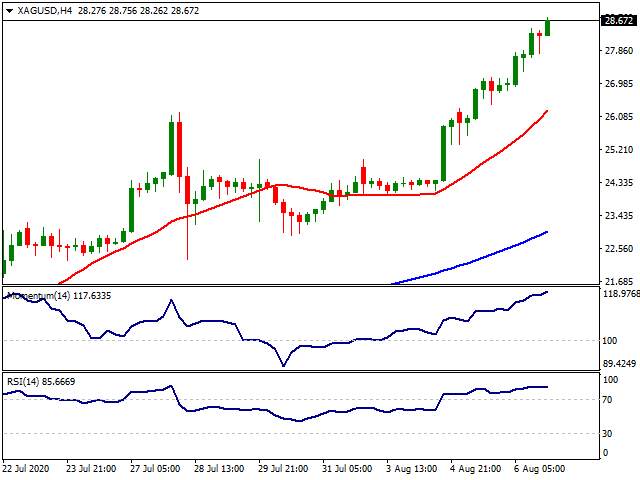Click RSI scale level 30
This screenshot has width=640, height=480.
607,433
